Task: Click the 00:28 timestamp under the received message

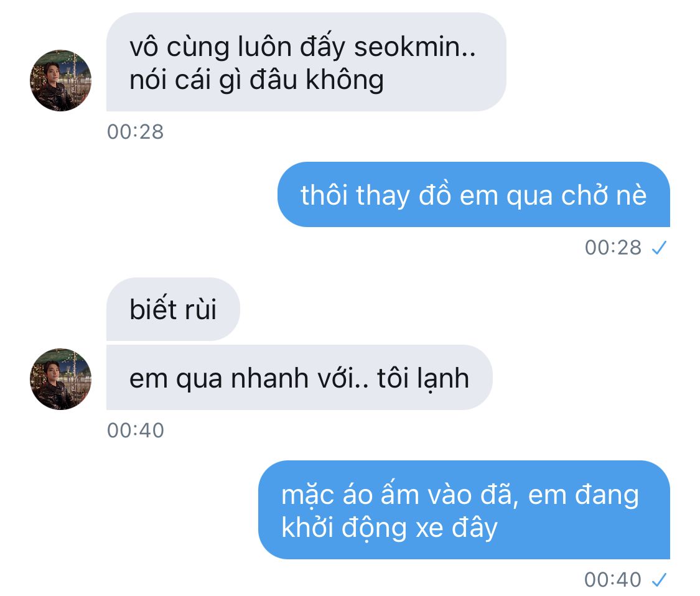Action: coord(135,132)
